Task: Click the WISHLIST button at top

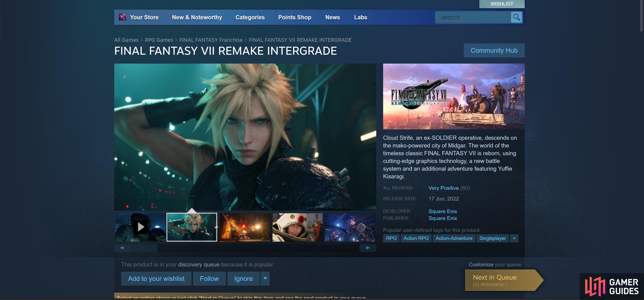Action: point(502,4)
